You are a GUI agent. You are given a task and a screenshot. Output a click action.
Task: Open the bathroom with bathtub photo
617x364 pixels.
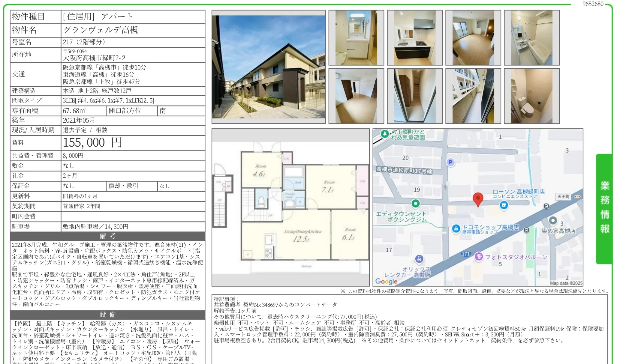tap(532, 38)
